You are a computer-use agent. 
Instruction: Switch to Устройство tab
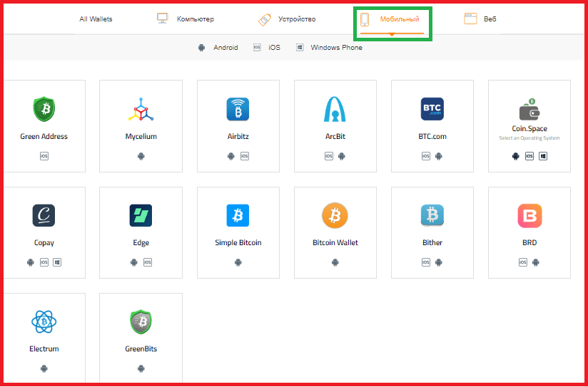point(287,19)
